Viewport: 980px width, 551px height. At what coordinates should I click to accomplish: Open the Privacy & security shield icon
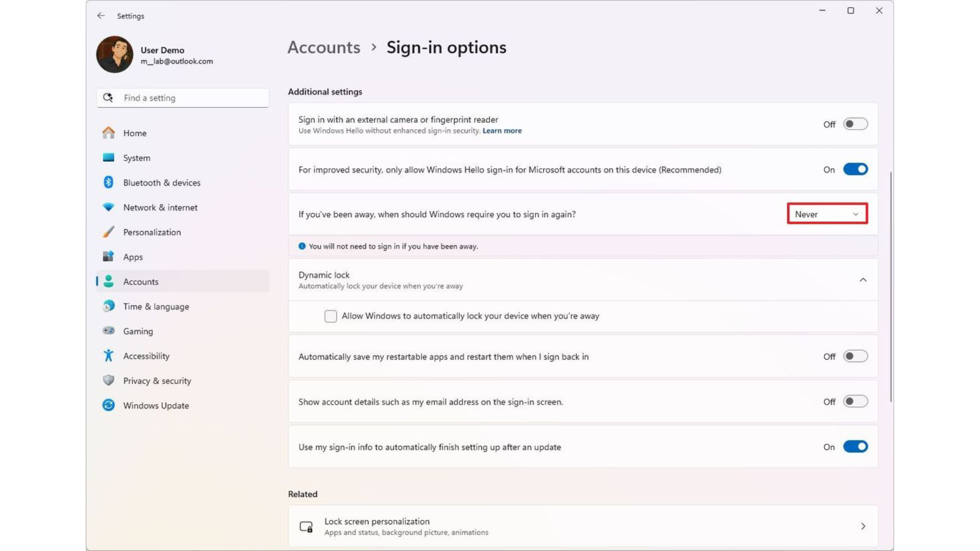(x=108, y=380)
